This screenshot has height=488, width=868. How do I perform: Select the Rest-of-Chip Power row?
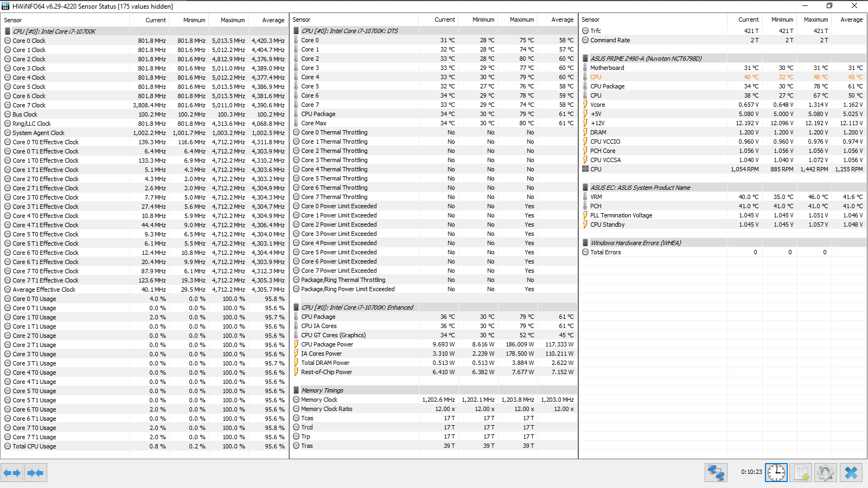(x=433, y=372)
